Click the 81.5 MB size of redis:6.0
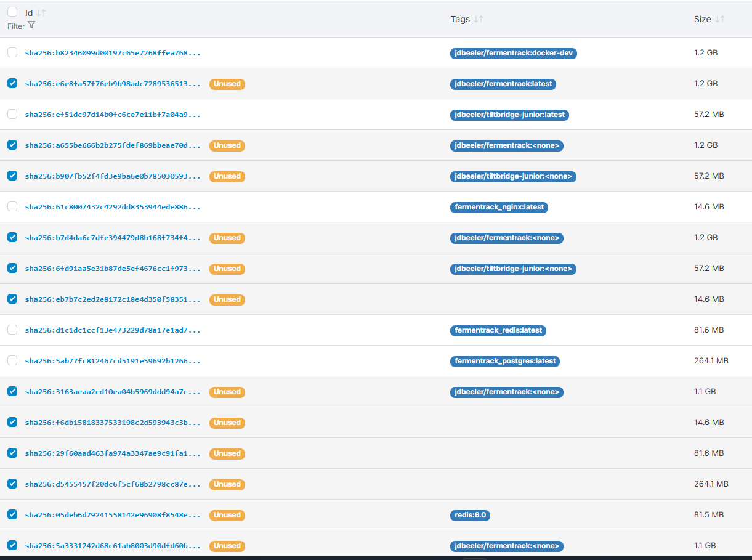This screenshot has height=560, width=752. [x=709, y=515]
